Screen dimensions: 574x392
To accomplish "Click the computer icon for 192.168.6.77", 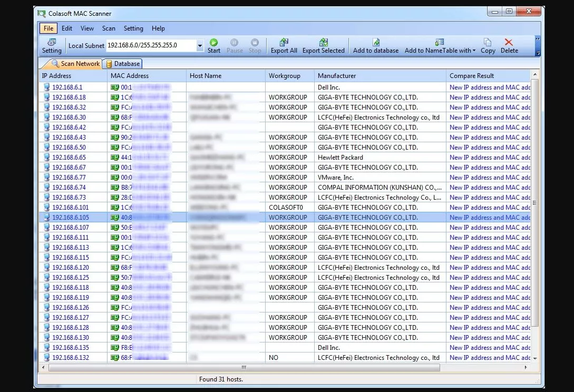I will tap(46, 177).
